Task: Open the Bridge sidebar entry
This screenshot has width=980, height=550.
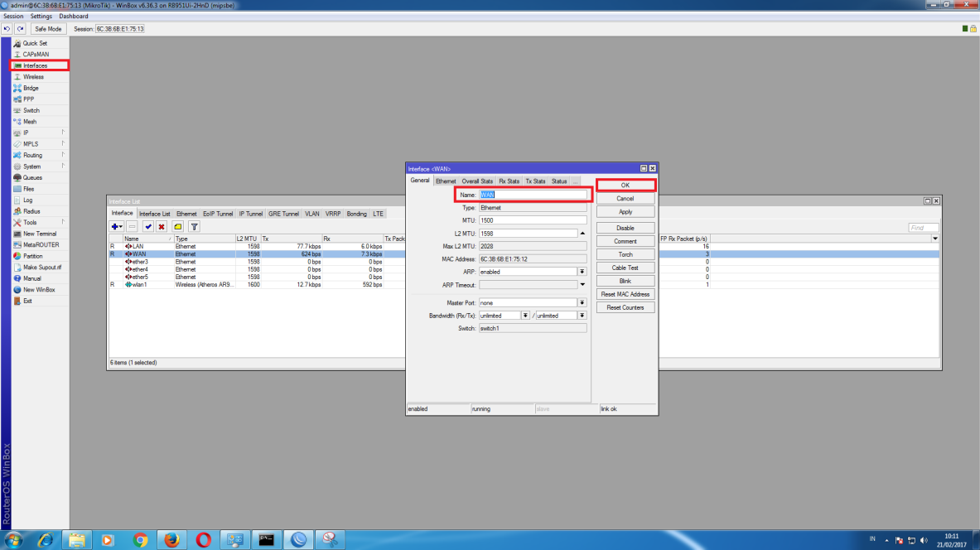Action: (31, 88)
